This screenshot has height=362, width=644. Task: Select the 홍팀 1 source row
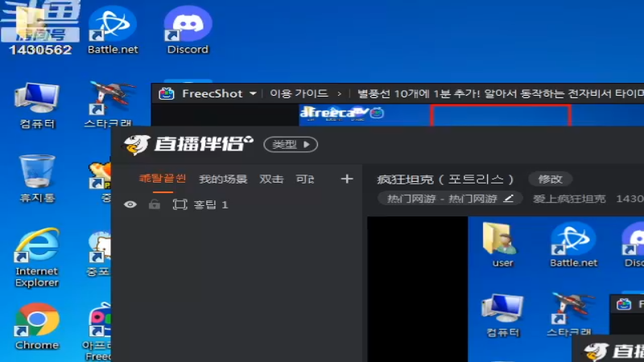pos(236,204)
